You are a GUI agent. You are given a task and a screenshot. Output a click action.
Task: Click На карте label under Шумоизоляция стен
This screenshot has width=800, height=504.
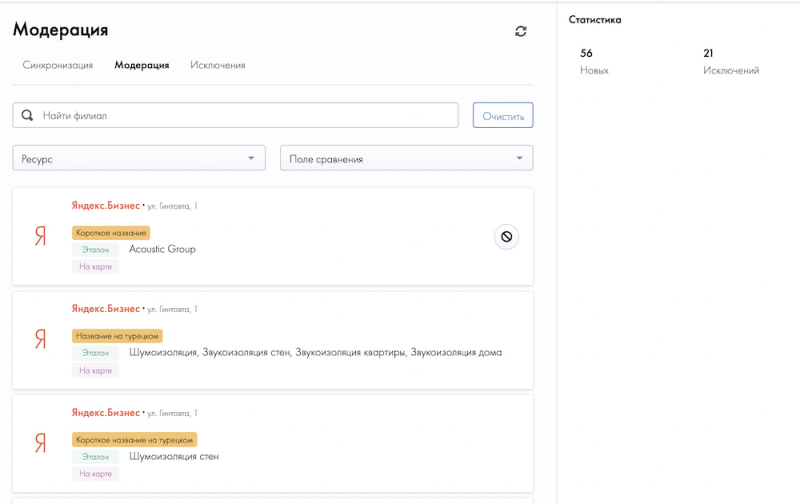pyautogui.click(x=95, y=473)
